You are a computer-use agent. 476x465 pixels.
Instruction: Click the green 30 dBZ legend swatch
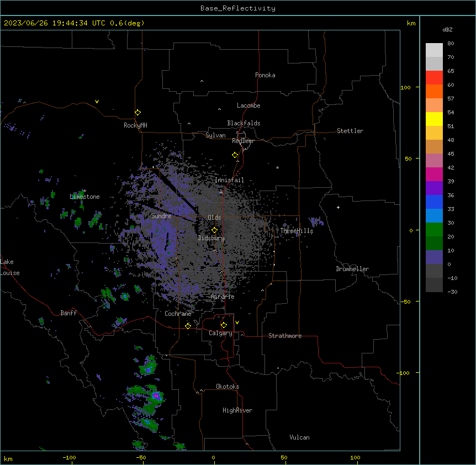click(434, 230)
